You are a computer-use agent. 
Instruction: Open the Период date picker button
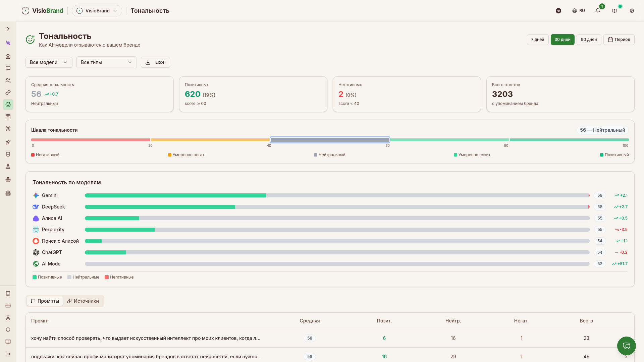619,40
